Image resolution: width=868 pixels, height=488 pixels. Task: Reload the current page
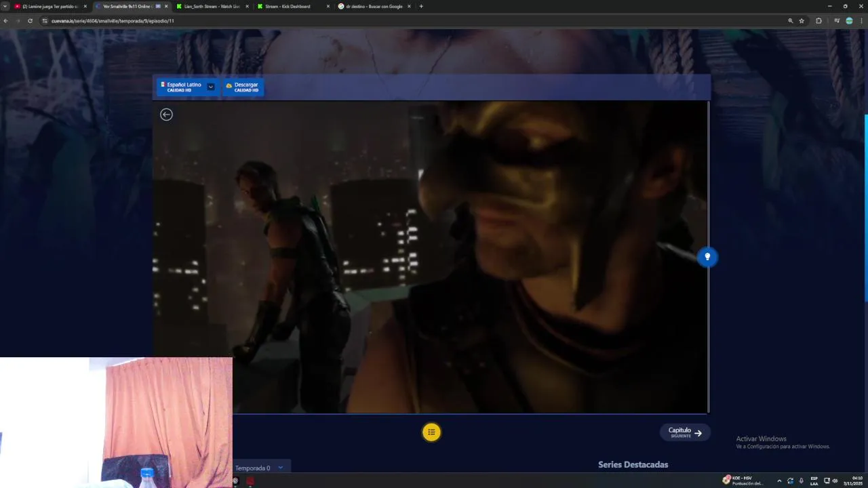point(30,21)
